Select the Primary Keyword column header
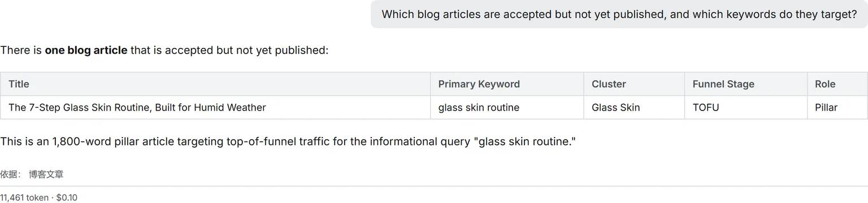 point(507,84)
